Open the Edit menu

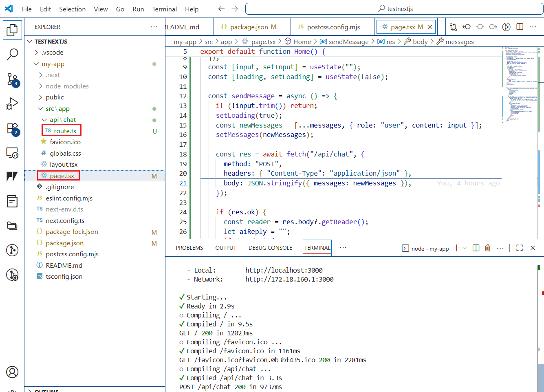point(46,9)
